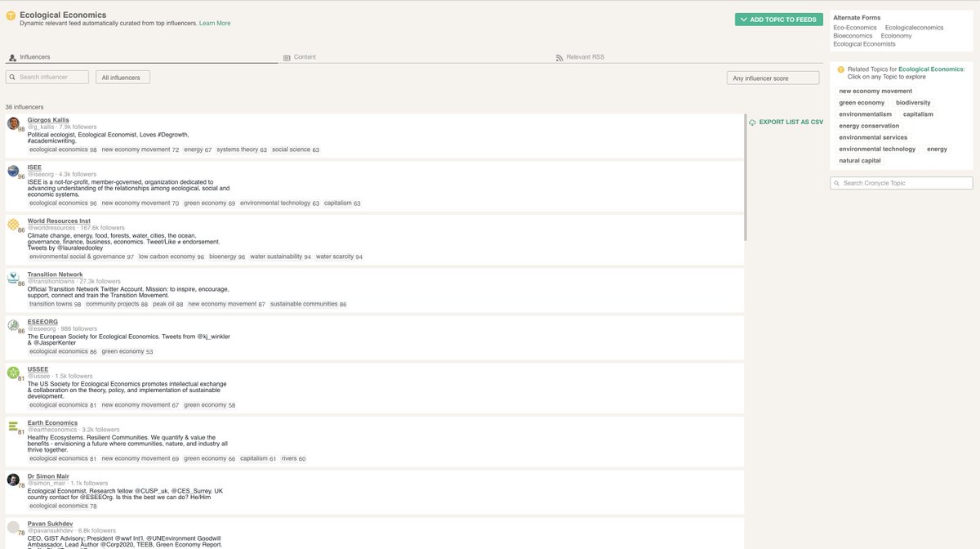Screen dimensions: 980x549
Task: Click Dr Simon Mair ecological economics 78 tag
Action: click(63, 506)
